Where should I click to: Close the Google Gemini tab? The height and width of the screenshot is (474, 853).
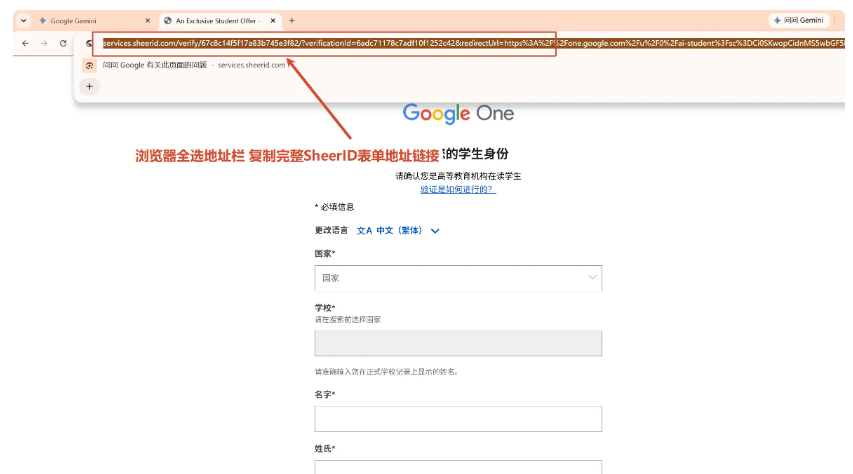tap(147, 21)
